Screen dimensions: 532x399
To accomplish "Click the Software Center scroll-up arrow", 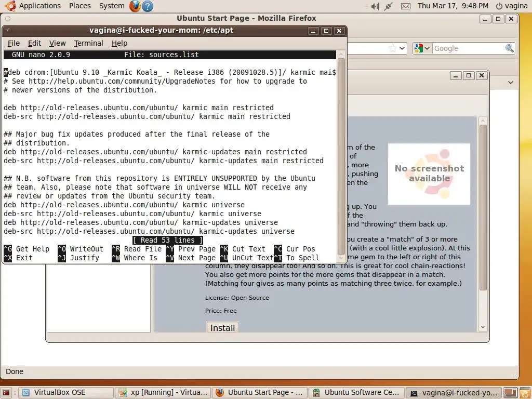I will pyautogui.click(x=483, y=121).
